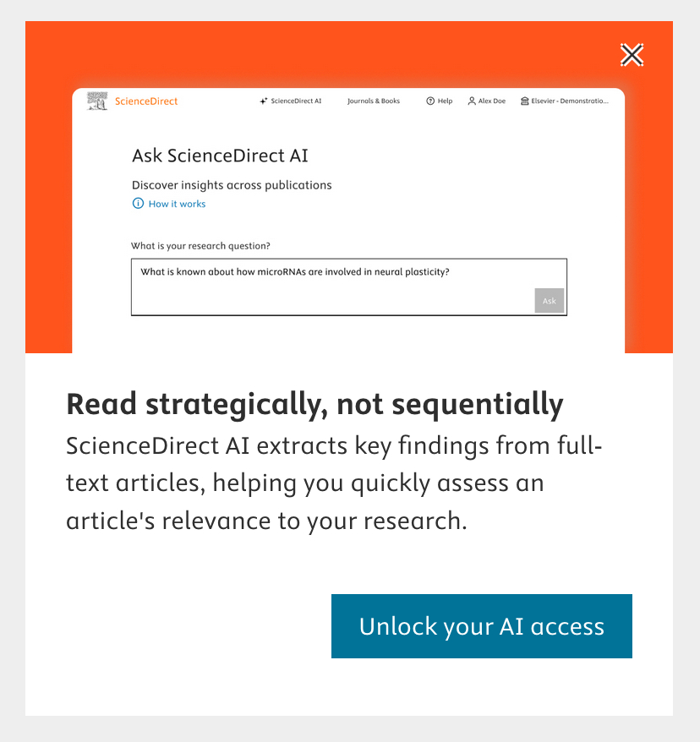Click the info icon beside How it works
The height and width of the screenshot is (742, 700).
tap(139, 204)
